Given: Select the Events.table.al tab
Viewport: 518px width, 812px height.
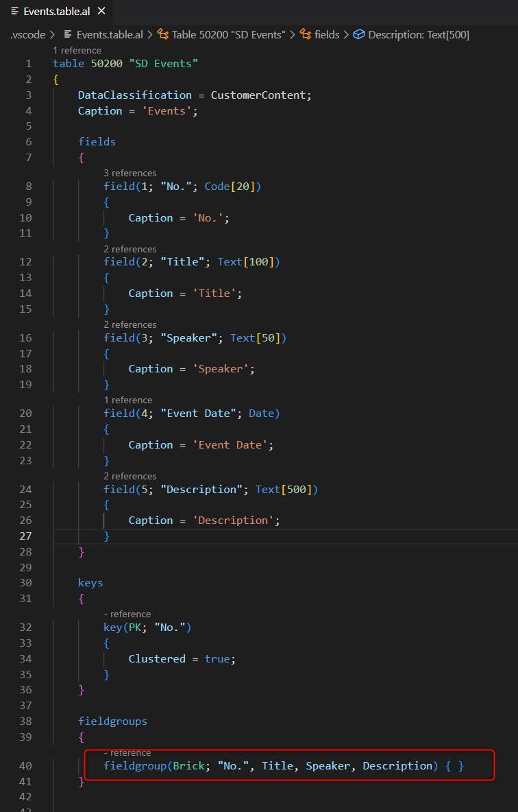Looking at the screenshot, I should pos(55,12).
